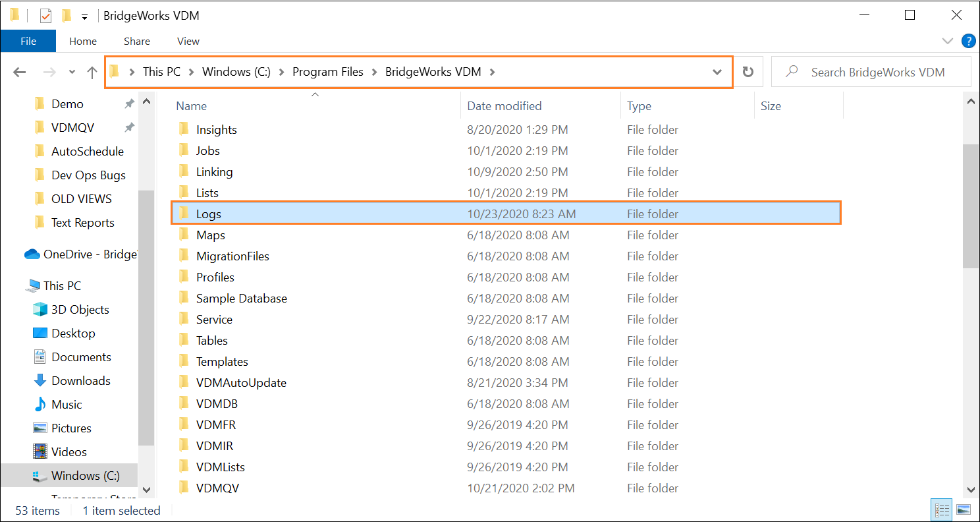This screenshot has height=522, width=980.
Task: Select This PC in navigation pane
Action: 62,286
